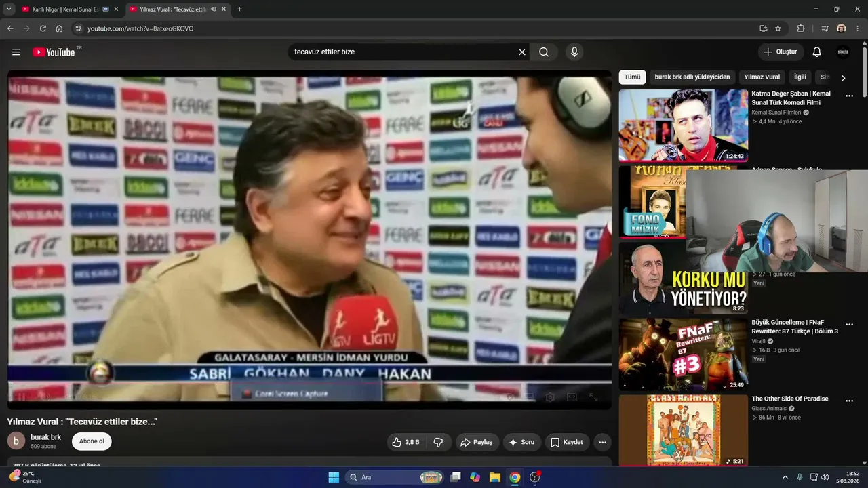This screenshot has width=868, height=488.
Task: Open options for Katma Değer Şaban video
Action: point(849,96)
